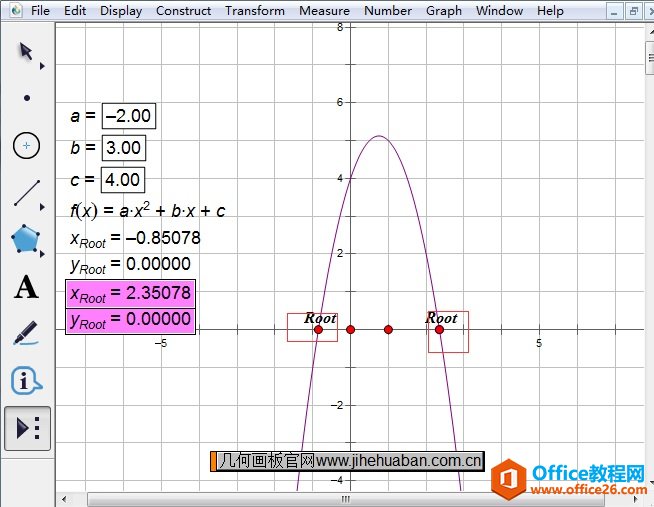Select the unhighlighted yRoot = 0.00000 measurement
The image size is (654, 507).
pos(130,265)
